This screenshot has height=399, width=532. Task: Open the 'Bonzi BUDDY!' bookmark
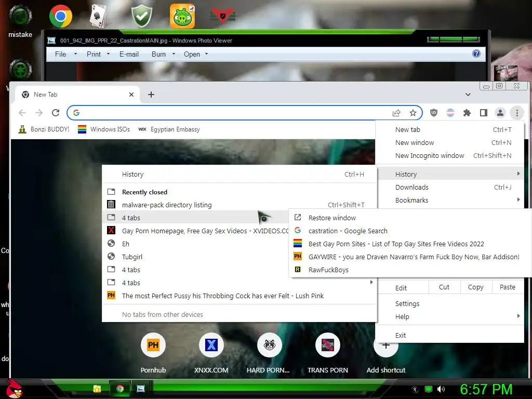pos(44,129)
